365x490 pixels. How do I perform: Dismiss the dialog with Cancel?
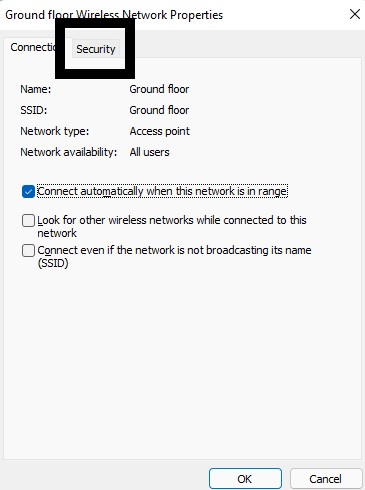pyautogui.click(x=326, y=479)
